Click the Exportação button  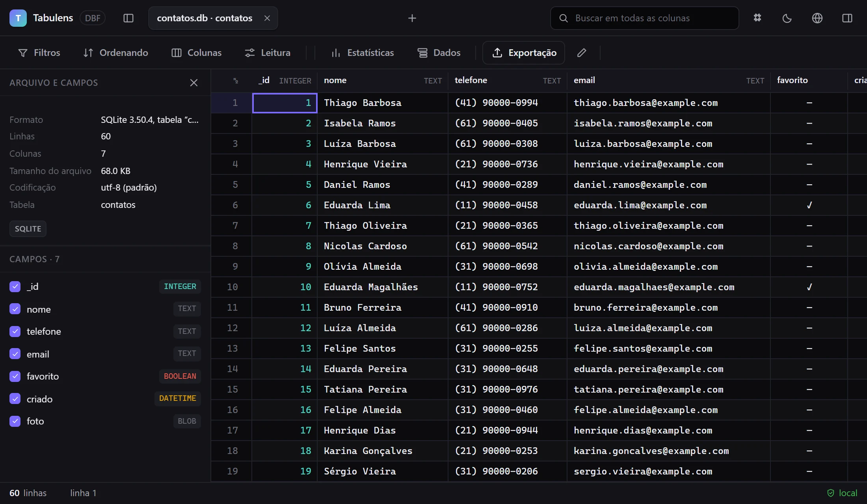524,53
